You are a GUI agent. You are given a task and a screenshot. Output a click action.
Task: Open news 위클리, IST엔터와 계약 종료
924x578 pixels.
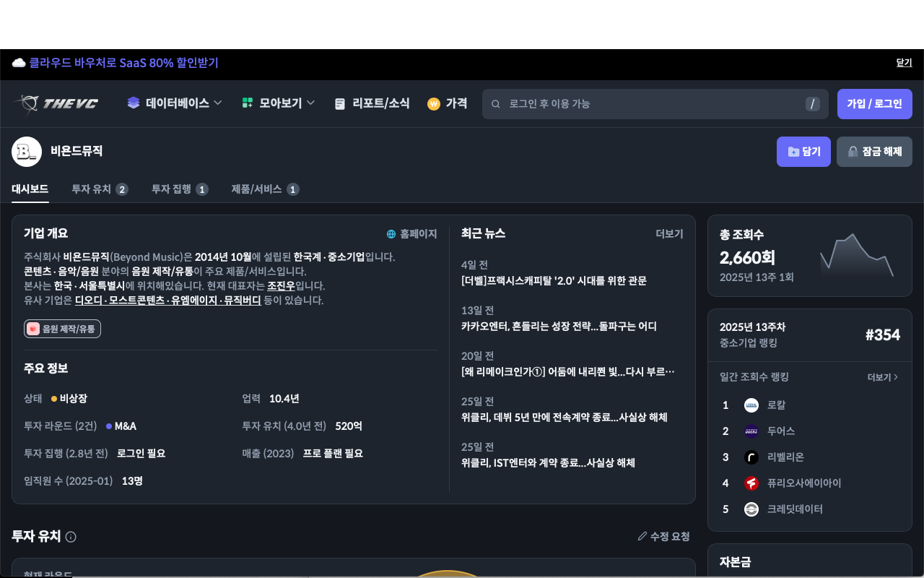click(x=548, y=462)
